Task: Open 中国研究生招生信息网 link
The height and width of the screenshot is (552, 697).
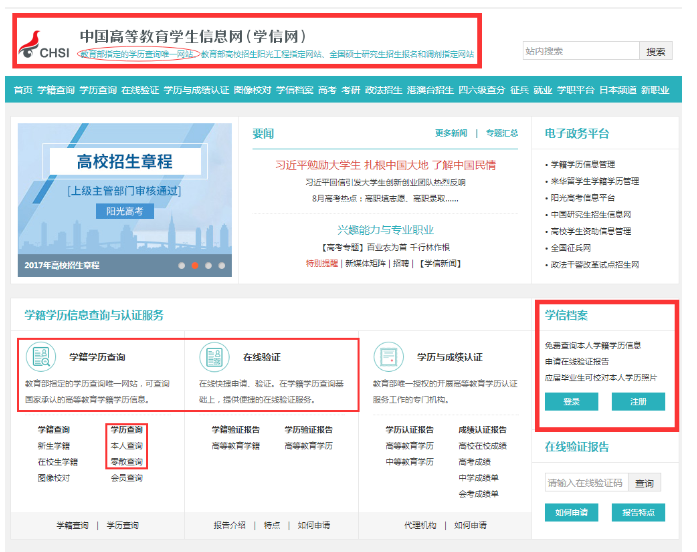Action: (591, 215)
